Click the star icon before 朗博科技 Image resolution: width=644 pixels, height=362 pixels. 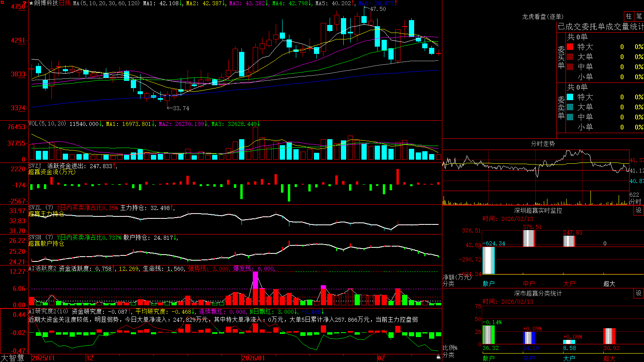point(31,3)
